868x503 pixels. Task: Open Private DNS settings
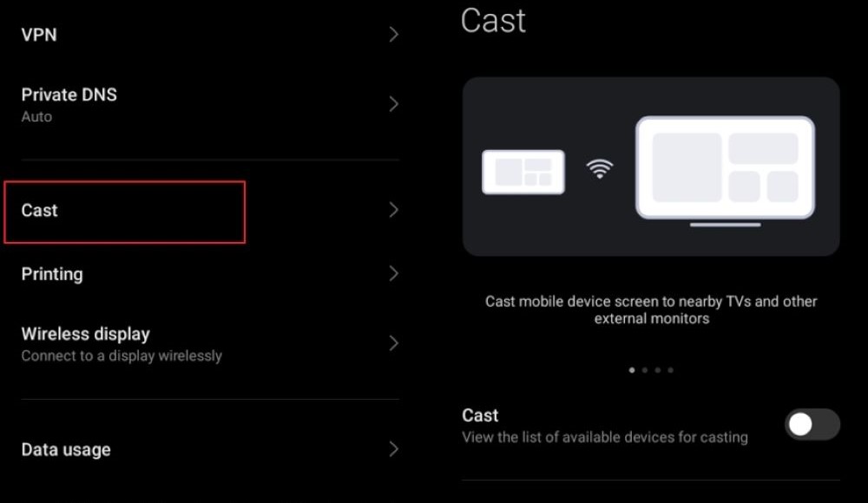click(210, 105)
